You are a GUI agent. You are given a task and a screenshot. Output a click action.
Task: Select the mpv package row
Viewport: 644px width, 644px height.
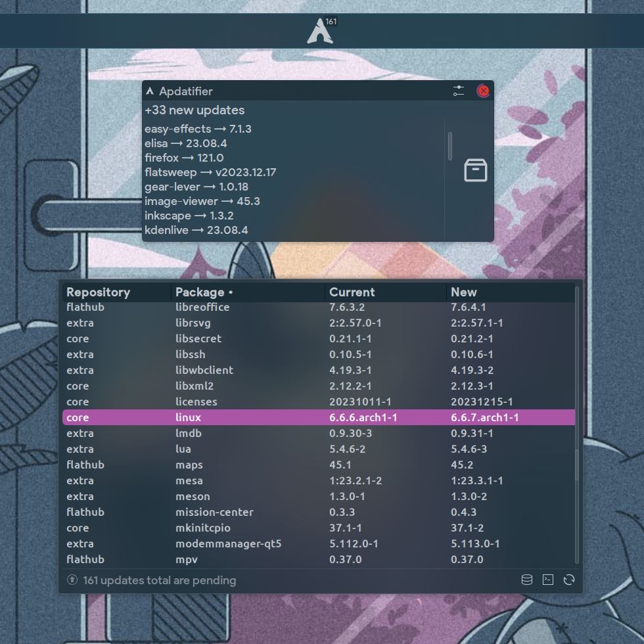tap(319, 559)
